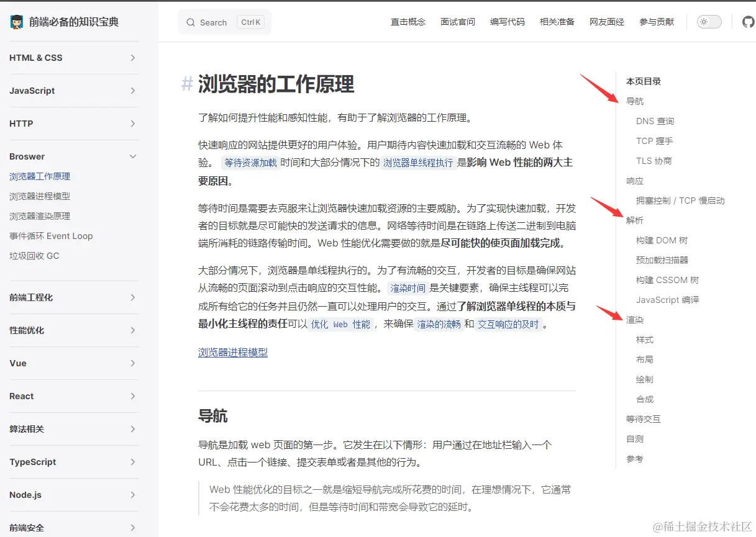
Task: Open the 相关准备 nav menu
Action: click(x=557, y=22)
